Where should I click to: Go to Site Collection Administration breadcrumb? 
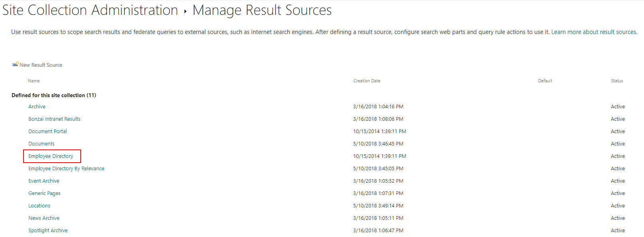point(90,10)
